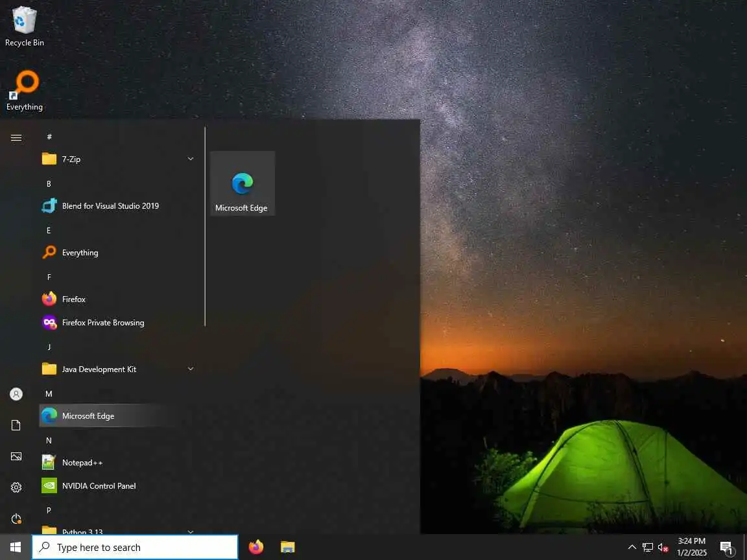Open the network status tray icon
Image resolution: width=747 pixels, height=560 pixels.
[647, 547]
